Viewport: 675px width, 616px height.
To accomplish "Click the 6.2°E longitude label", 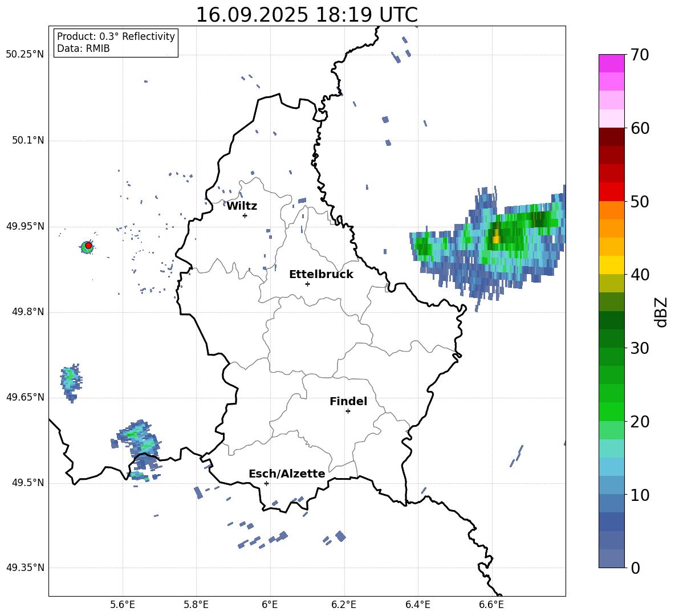I will pos(344,605).
